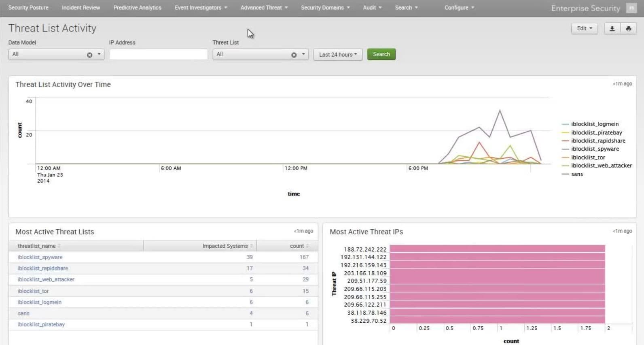Screen dimensions: 644x345
Task: Click the bar for IP 188.72.242.222
Action: tap(498, 249)
